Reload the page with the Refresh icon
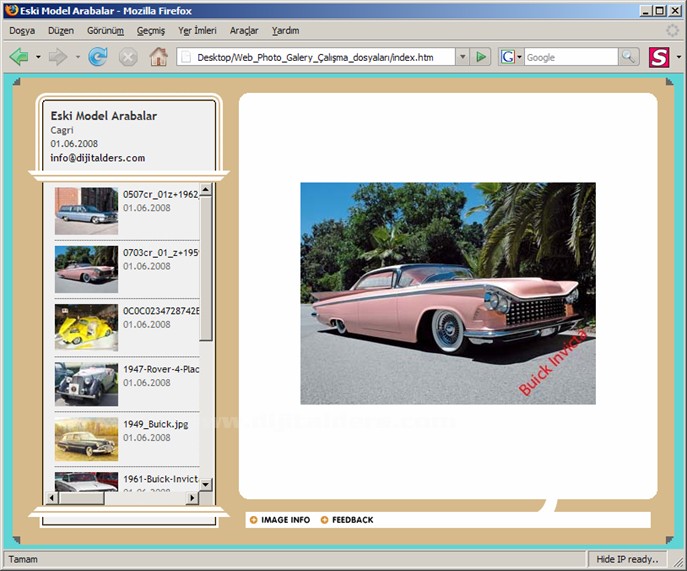 98,57
